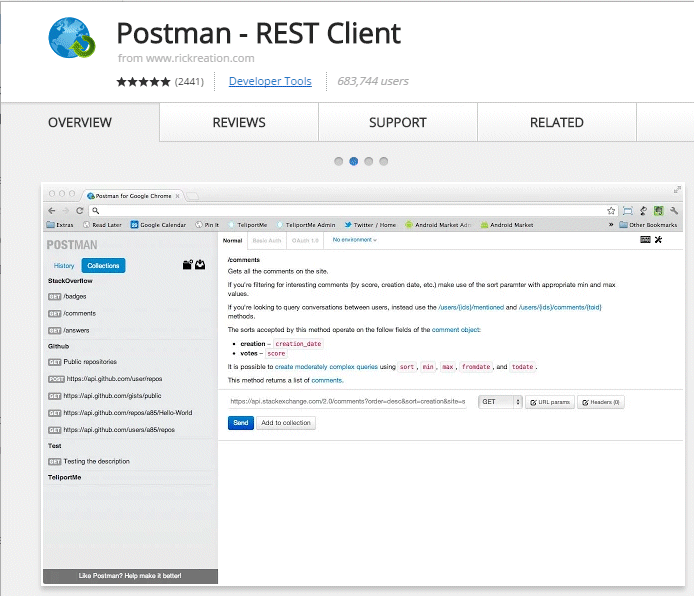The height and width of the screenshot is (596, 694).
Task: Click the Headers (0) button
Action: coord(601,402)
